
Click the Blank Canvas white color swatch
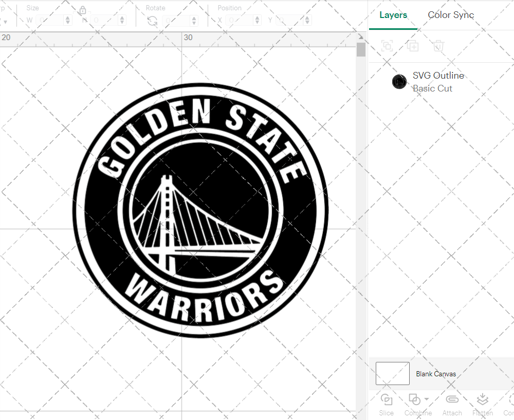392,374
